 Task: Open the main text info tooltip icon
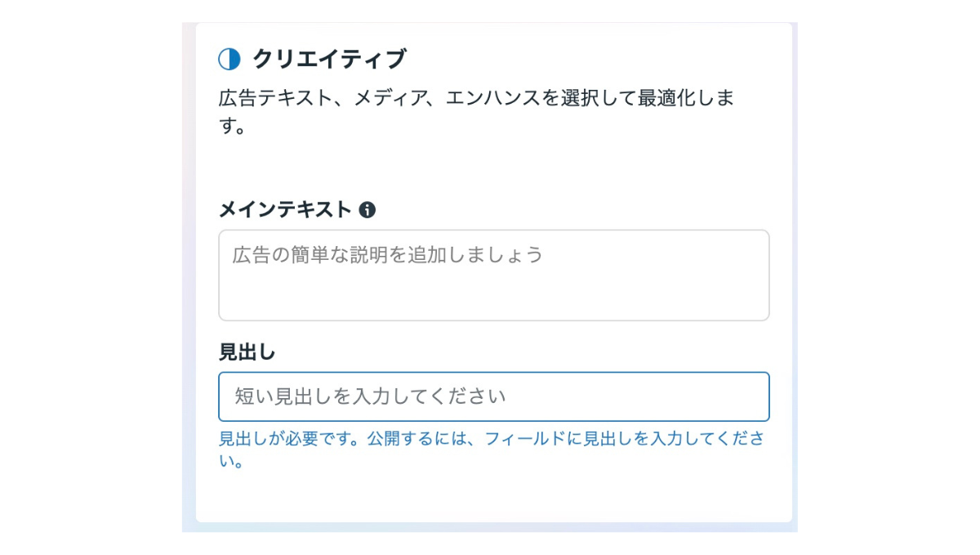pyautogui.click(x=367, y=210)
